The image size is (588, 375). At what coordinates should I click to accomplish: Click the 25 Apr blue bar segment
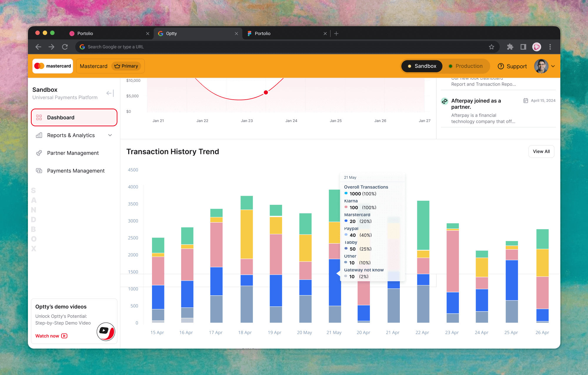[x=512, y=280]
